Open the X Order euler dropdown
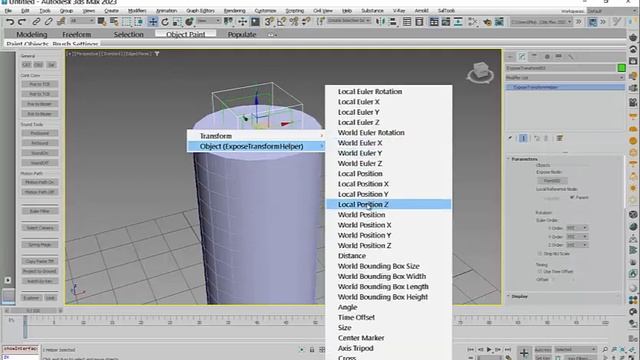The height and width of the screenshot is (360, 640). click(577, 228)
